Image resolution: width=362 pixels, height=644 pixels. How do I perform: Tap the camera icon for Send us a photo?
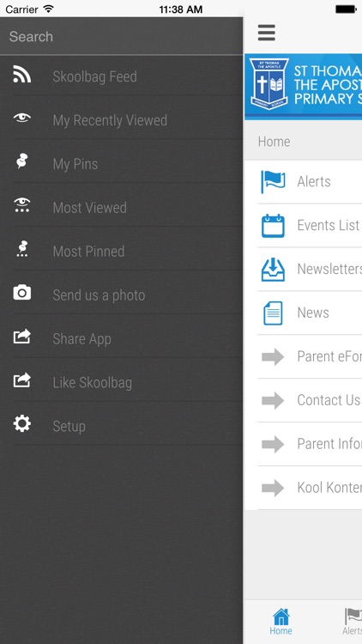click(21, 293)
